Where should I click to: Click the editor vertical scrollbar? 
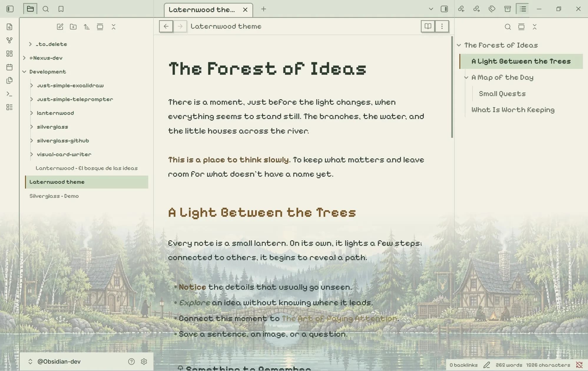point(452,87)
